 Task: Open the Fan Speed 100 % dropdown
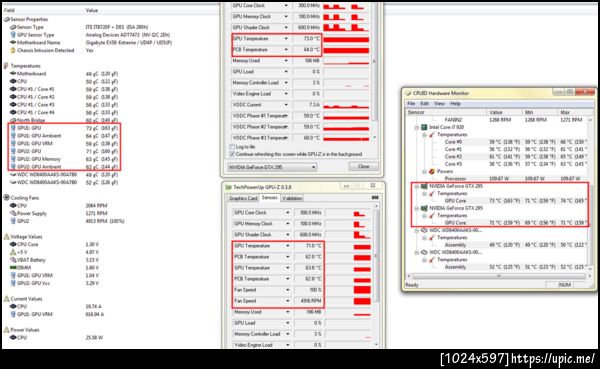click(x=288, y=290)
